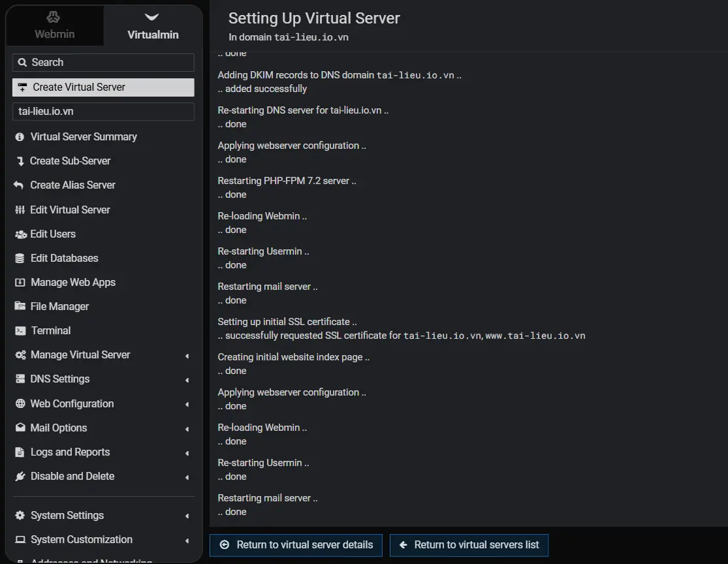Open Create Alias Server
The height and width of the screenshot is (564, 728).
(x=72, y=185)
